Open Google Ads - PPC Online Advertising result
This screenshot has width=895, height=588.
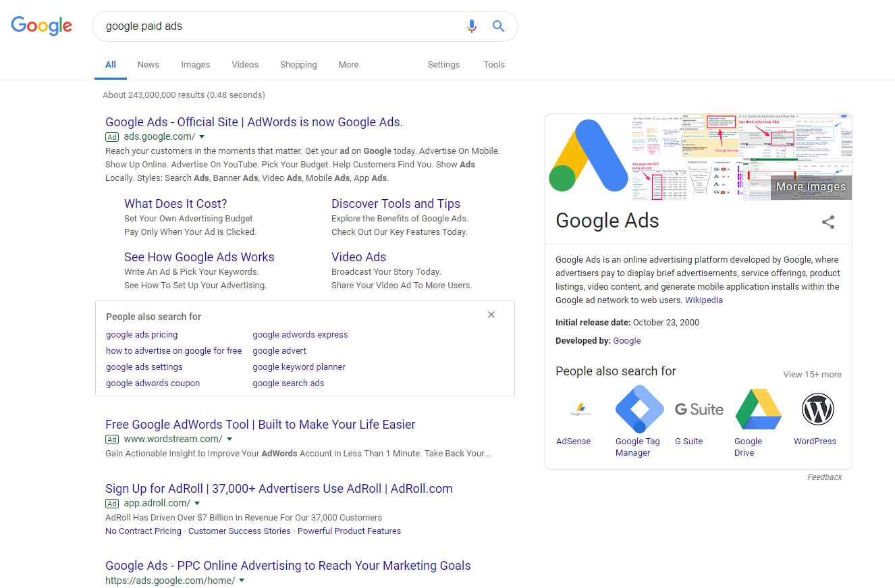coord(288,566)
